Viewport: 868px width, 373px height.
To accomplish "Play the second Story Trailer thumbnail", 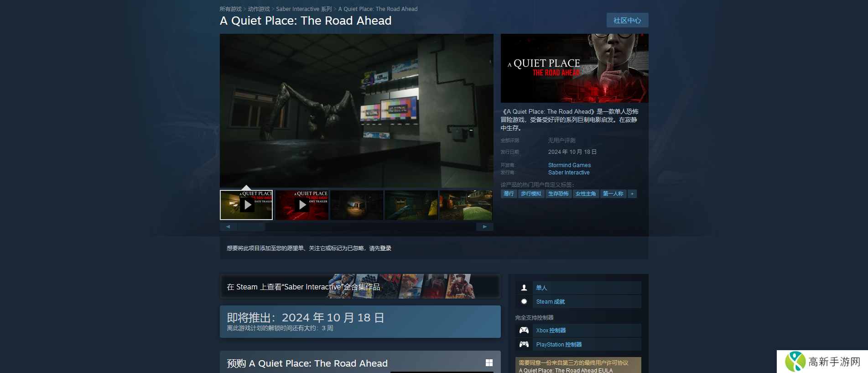I will click(301, 205).
